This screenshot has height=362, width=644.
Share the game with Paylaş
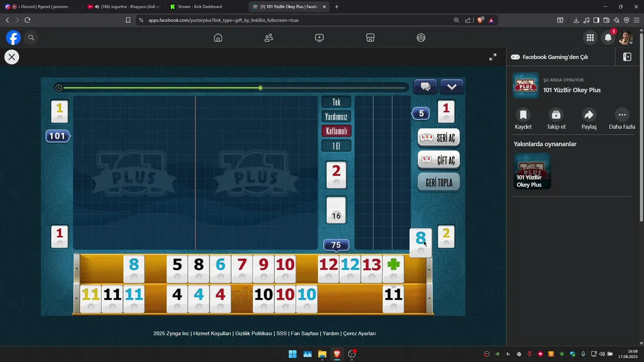pos(589,120)
